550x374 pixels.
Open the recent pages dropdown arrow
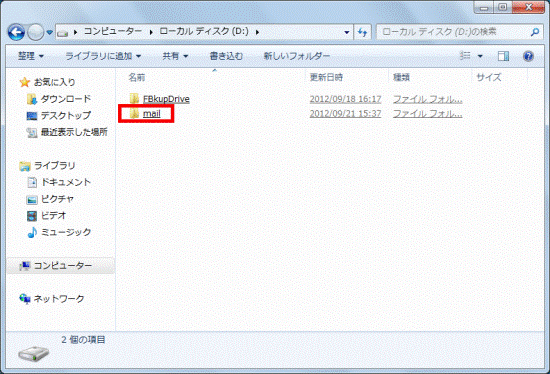pos(49,33)
